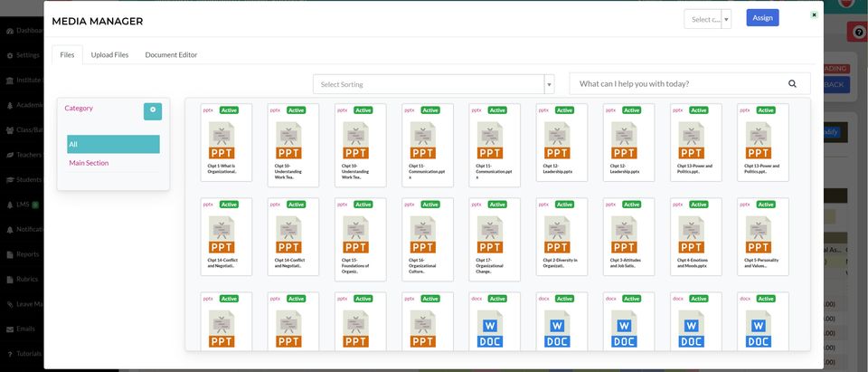Click the Reports link in background sidebar
The image size is (868, 372).
click(x=28, y=254)
